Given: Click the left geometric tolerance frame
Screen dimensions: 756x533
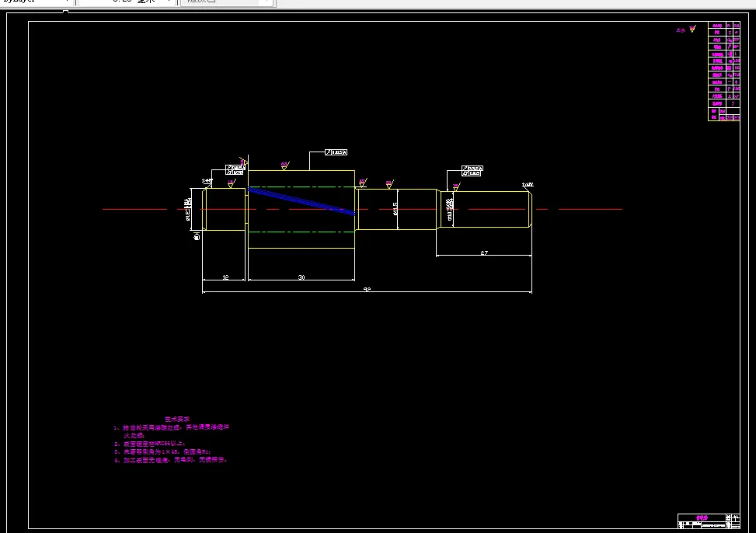Looking at the screenshot, I should pyautogui.click(x=235, y=170).
